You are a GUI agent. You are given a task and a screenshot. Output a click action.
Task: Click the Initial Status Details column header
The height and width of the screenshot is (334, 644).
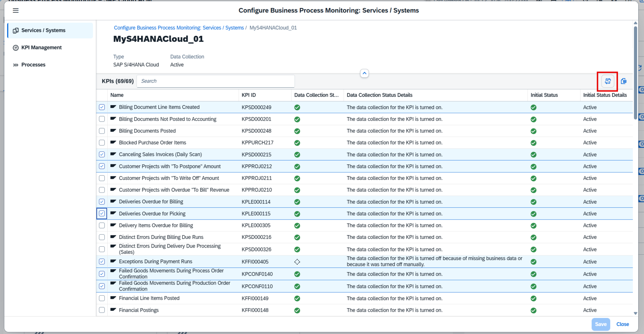click(x=606, y=95)
